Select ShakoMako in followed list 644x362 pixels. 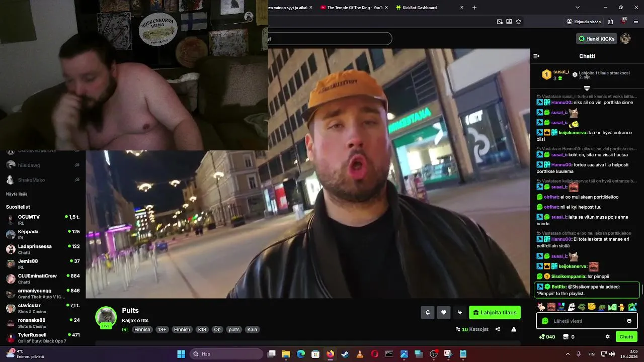[43, 179]
